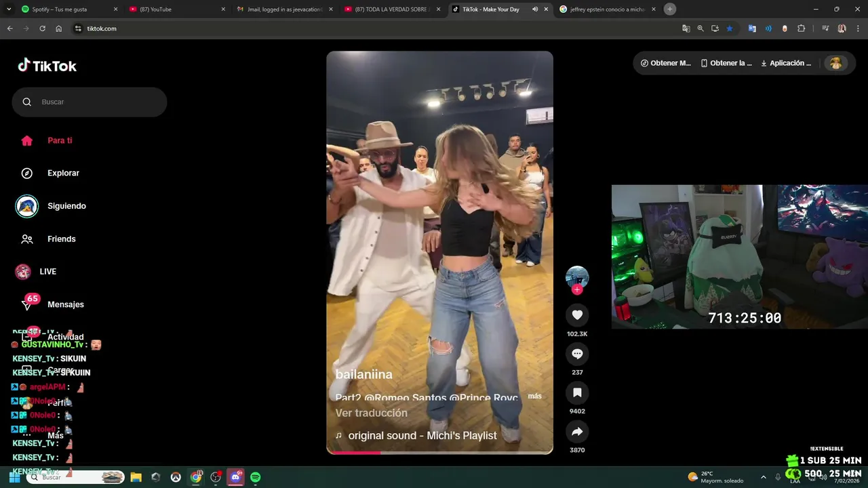Click the Obtener M... button
Viewport: 868px width, 488px height.
[x=666, y=63]
